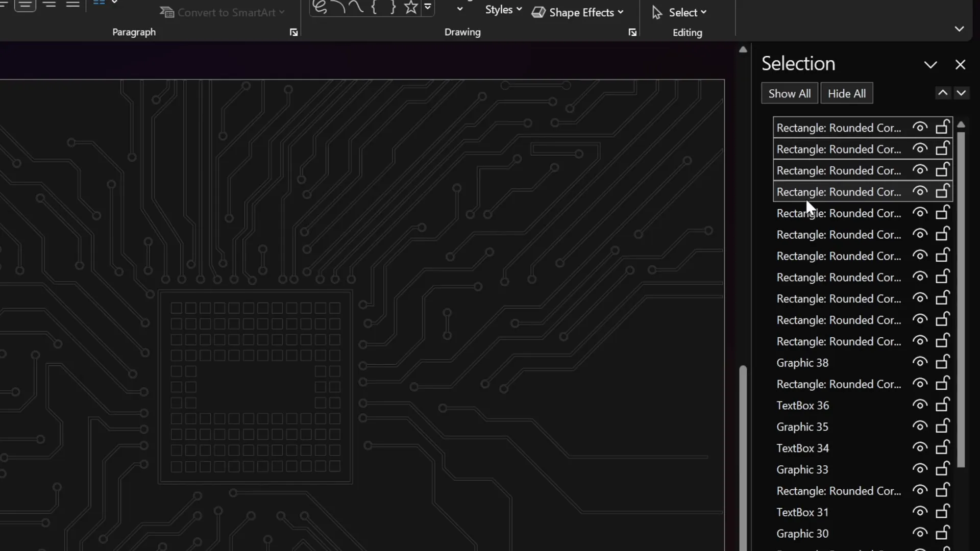Select TextBox 31 in the object list
Viewport: 980px width, 551px height.
click(x=802, y=512)
